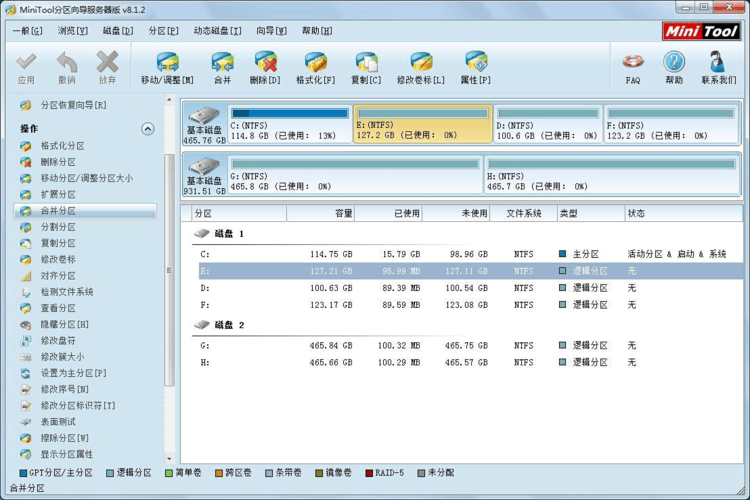Click the 撤销 (Undo) arrow icon
Screen dimensions: 750x500
[x=67, y=63]
